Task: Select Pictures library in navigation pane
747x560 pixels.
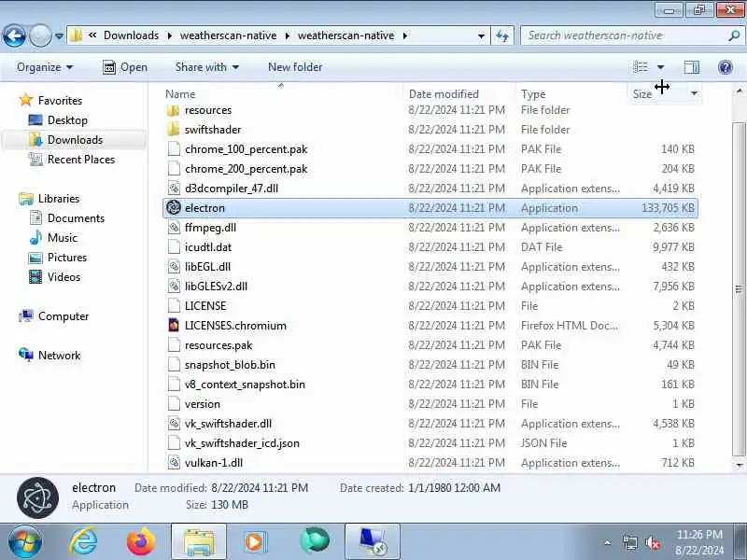Action: click(67, 258)
